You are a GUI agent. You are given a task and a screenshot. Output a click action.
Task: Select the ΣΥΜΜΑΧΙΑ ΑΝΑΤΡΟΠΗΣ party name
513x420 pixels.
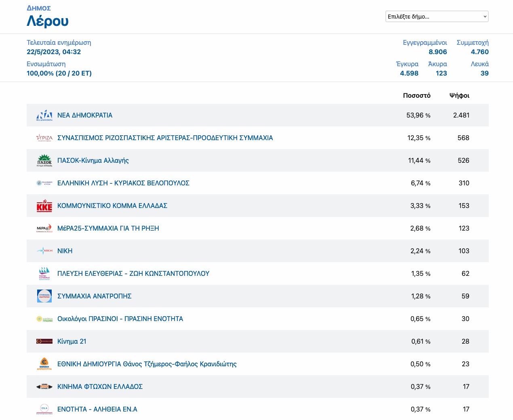tap(95, 296)
